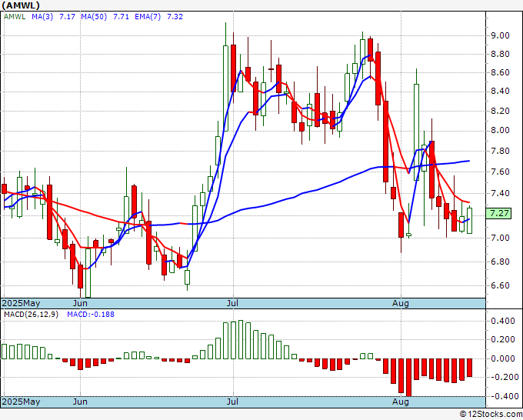The width and height of the screenshot is (523, 420).
Task: Click the last green candlestick near 7.27
Action: (470, 221)
